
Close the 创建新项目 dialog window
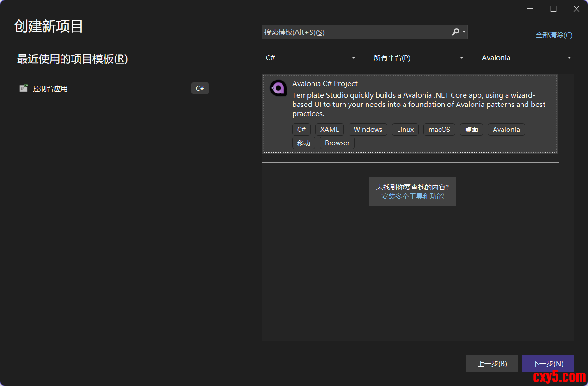click(x=576, y=9)
